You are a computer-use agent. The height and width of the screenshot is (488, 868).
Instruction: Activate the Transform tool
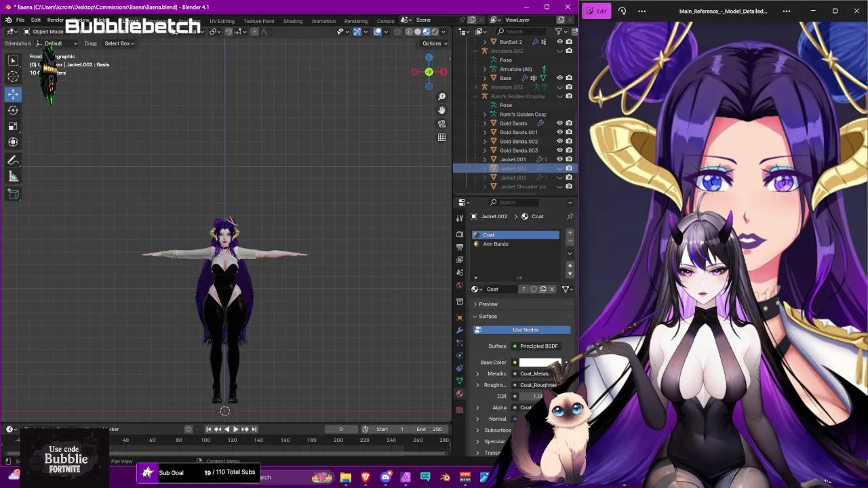13,142
